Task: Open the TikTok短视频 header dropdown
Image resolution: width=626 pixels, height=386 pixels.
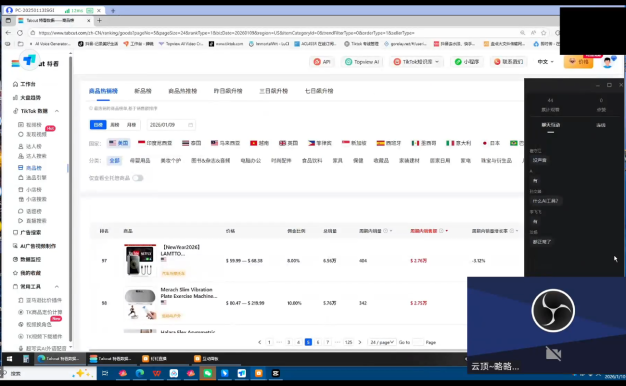Action: point(417,62)
